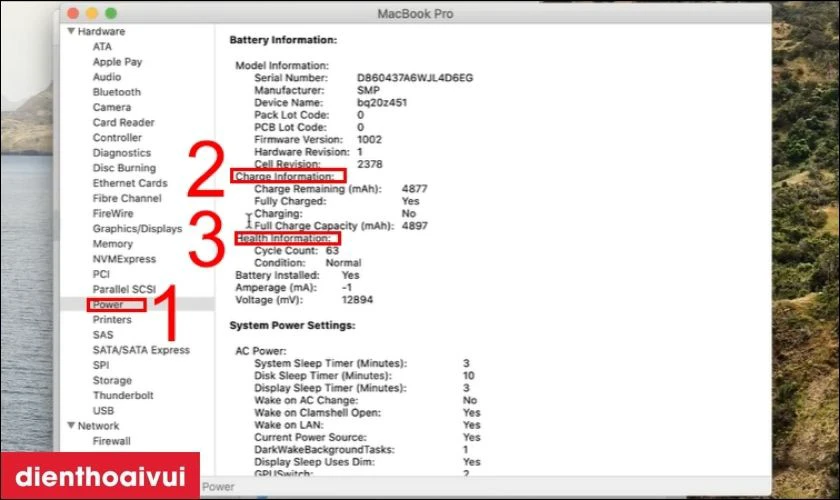Open Storage information
The width and height of the screenshot is (840, 500).
[112, 380]
